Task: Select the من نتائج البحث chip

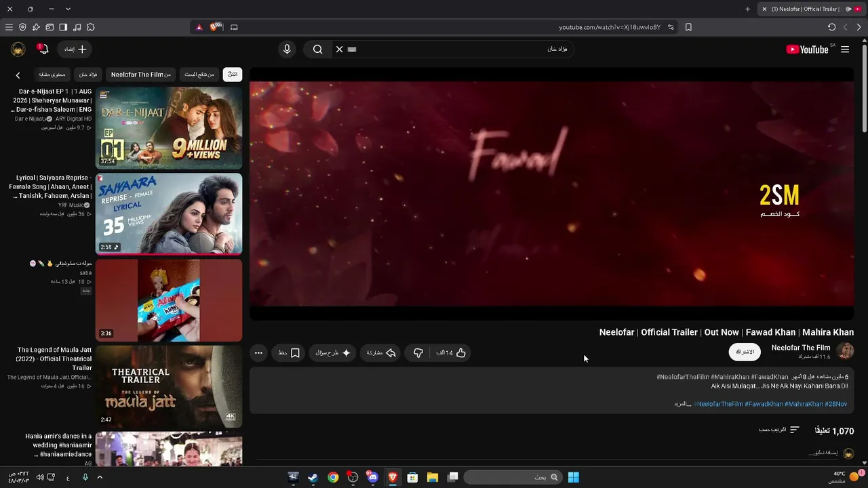Action: 199,75
